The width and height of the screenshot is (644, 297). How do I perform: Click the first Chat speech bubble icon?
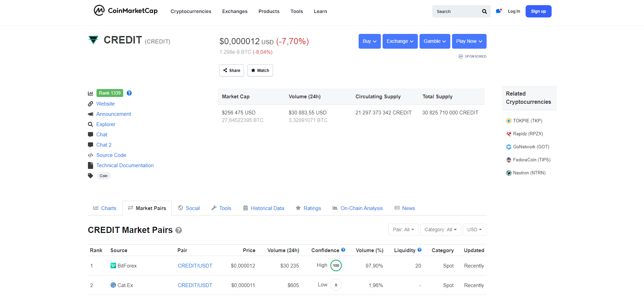[x=90, y=135]
